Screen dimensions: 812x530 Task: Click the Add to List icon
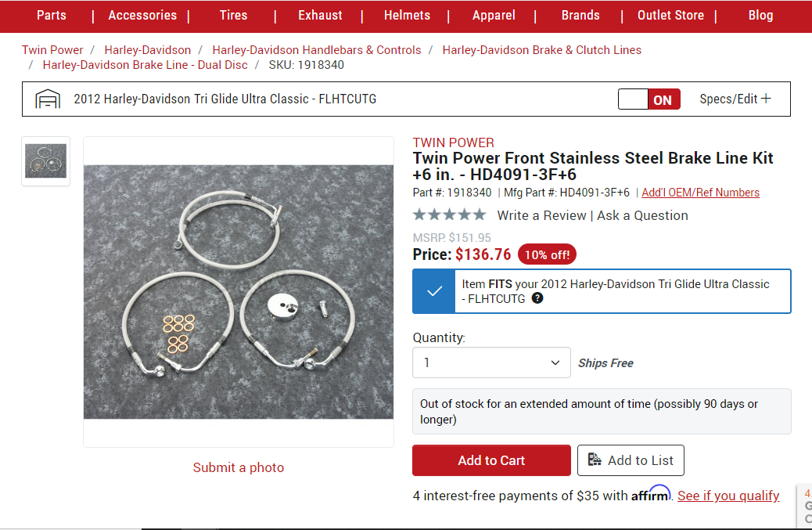(595, 460)
